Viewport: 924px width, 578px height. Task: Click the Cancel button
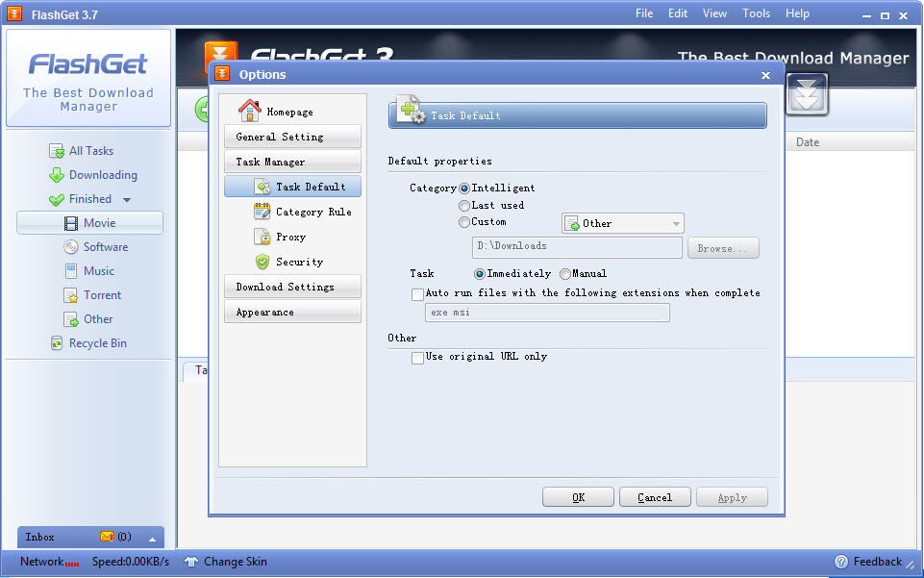pyautogui.click(x=655, y=497)
